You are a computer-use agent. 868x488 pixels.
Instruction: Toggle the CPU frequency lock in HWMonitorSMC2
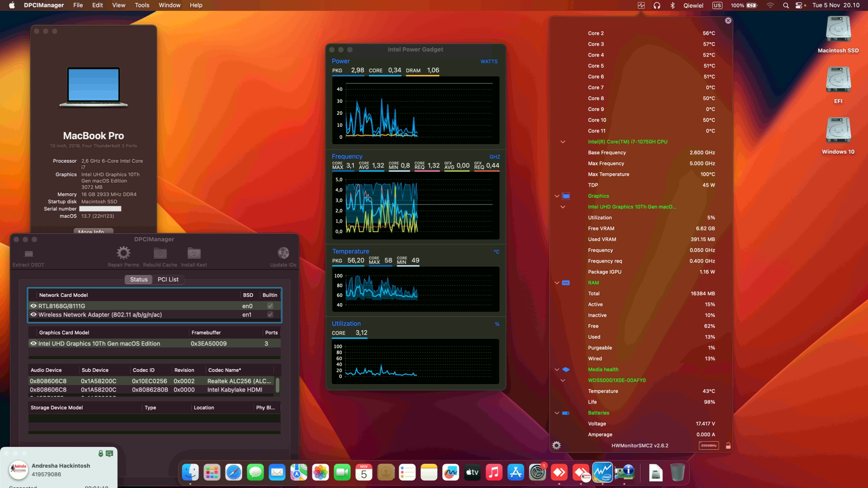pos(728,446)
